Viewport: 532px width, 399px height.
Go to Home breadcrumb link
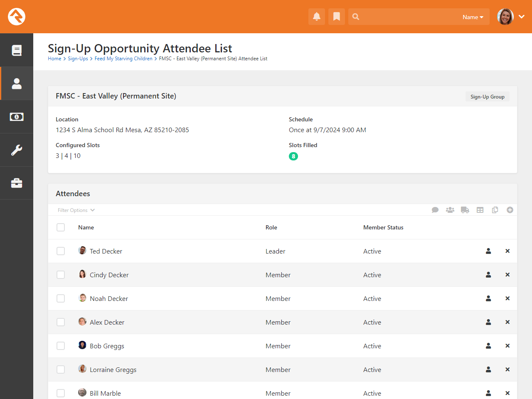54,59
